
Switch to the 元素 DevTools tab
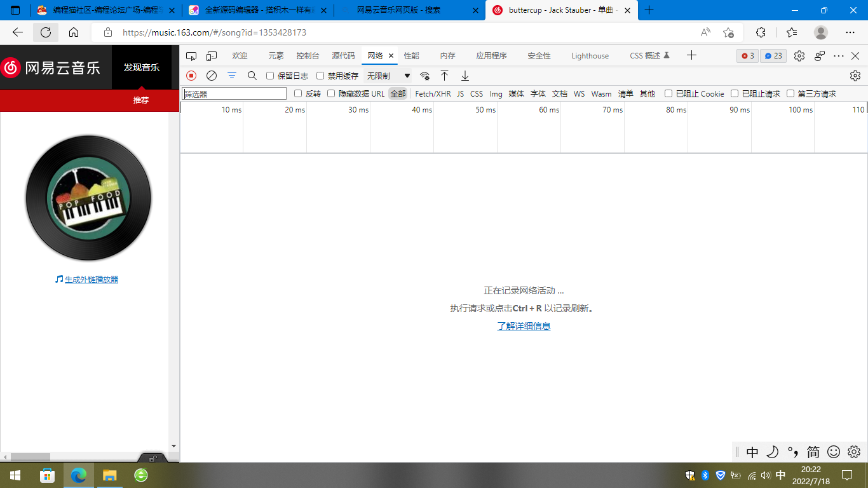(x=276, y=56)
